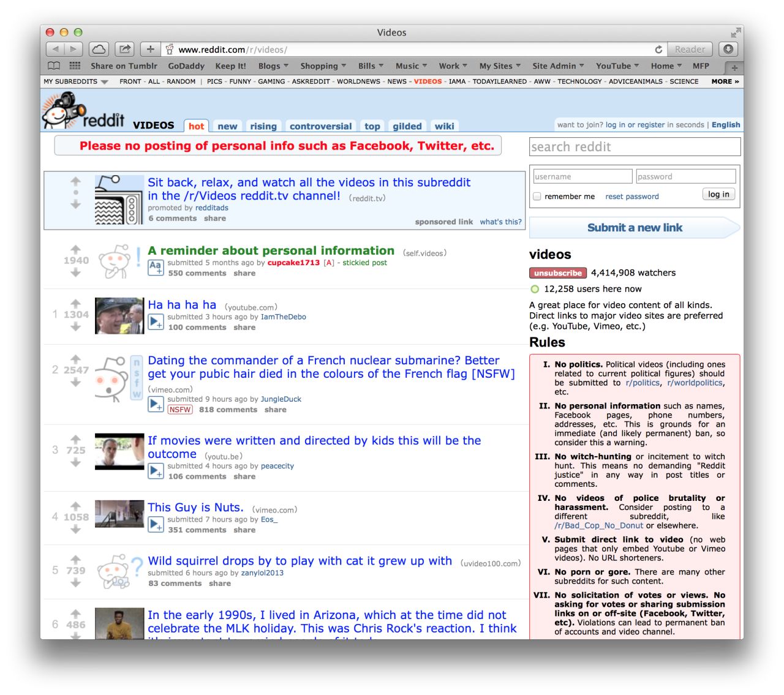784x695 pixels.
Task: Switch to the 'top' tab
Action: tap(372, 126)
